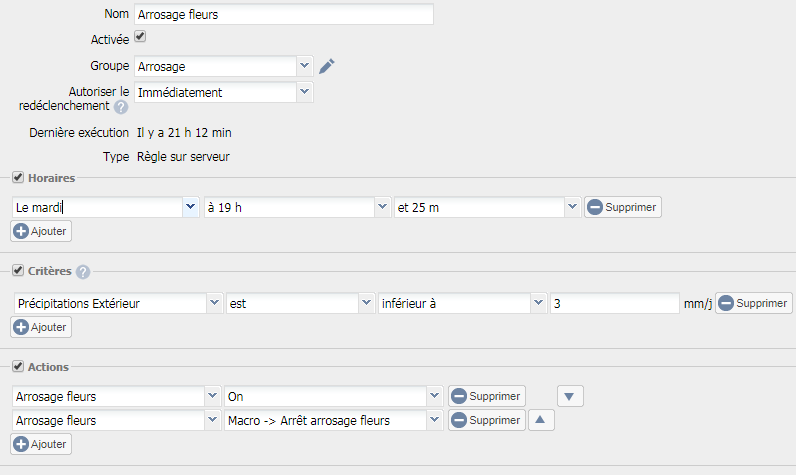Expand the Immédiatement redéclenchement dropdown
The width and height of the screenshot is (796, 475).
pos(304,92)
